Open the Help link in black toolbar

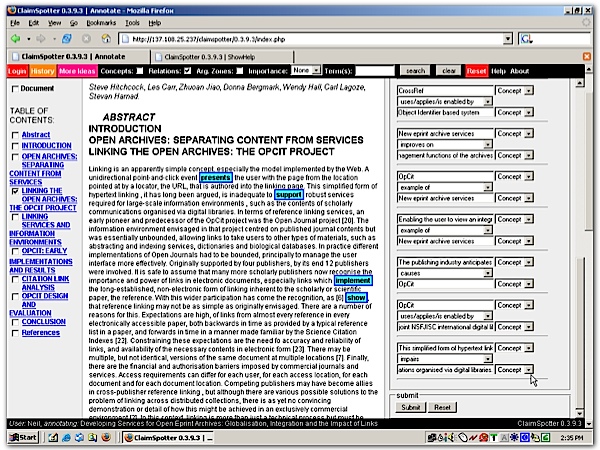498,71
